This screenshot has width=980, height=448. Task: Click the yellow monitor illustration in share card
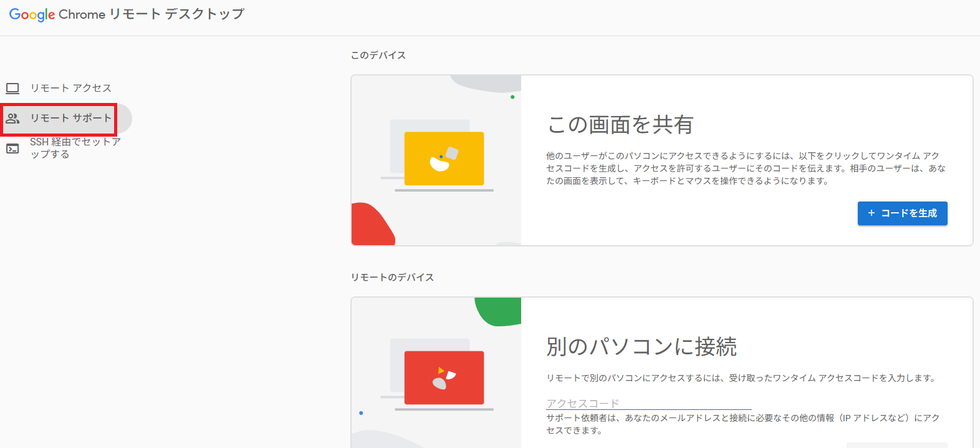(x=444, y=158)
